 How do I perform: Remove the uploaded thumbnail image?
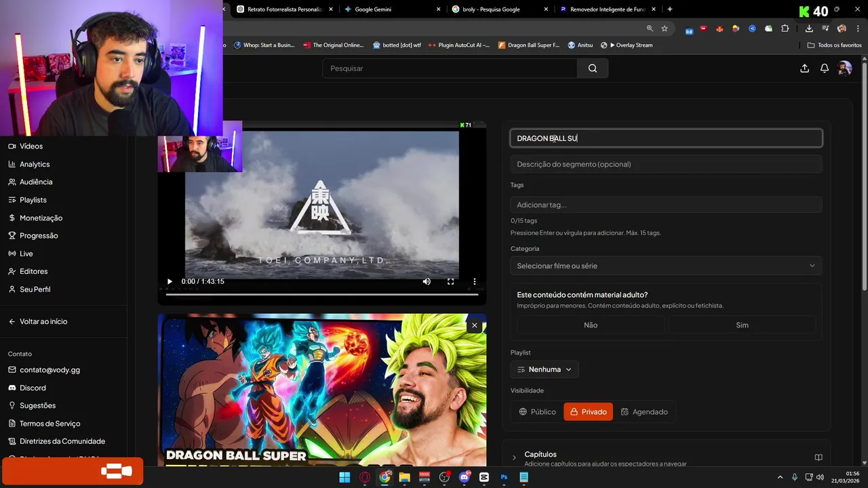475,325
